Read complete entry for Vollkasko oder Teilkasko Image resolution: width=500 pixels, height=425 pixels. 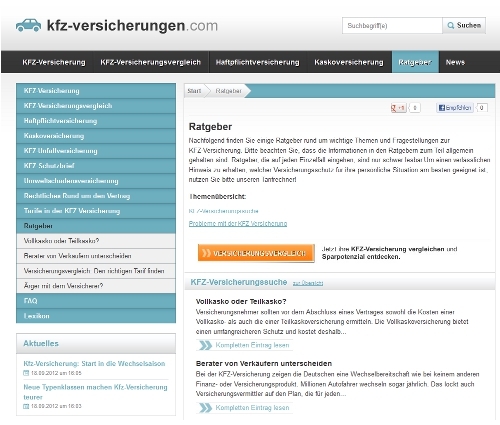point(244,345)
